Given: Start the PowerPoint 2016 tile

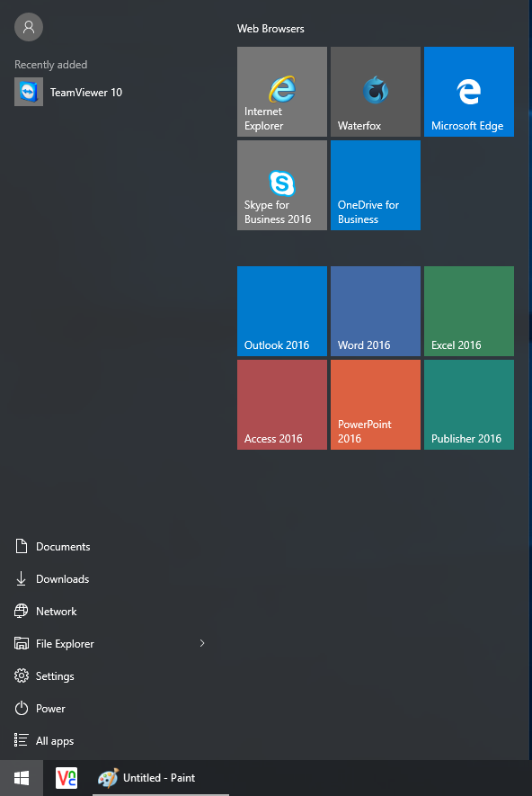Looking at the screenshot, I should [x=376, y=405].
